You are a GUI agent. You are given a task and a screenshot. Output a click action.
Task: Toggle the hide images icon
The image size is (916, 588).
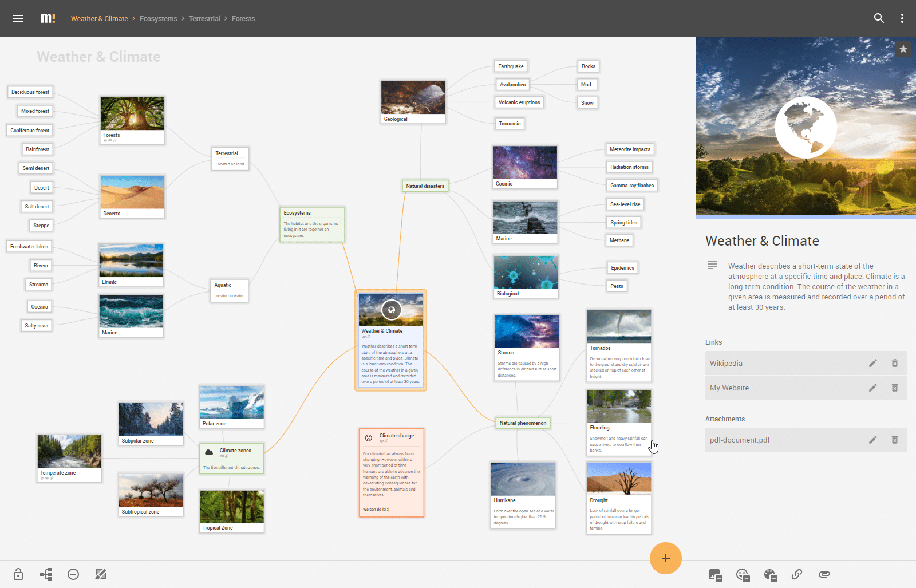coord(101,574)
